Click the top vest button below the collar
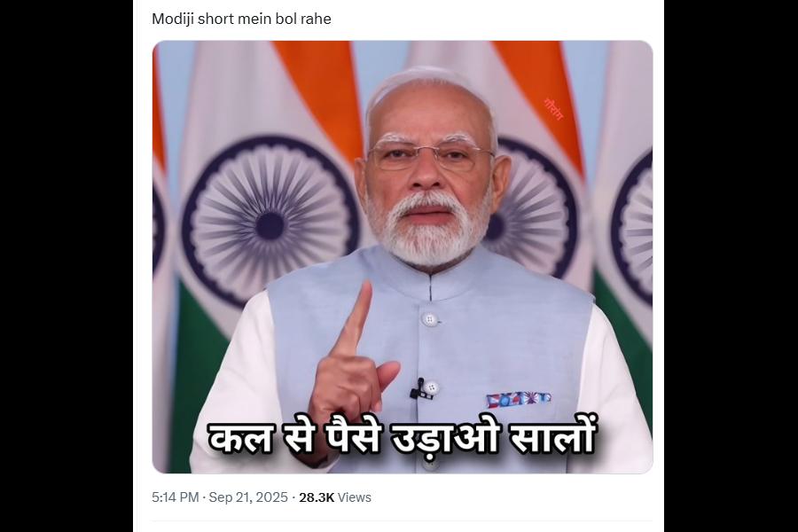Viewport: 798px width, 532px height. click(429, 319)
